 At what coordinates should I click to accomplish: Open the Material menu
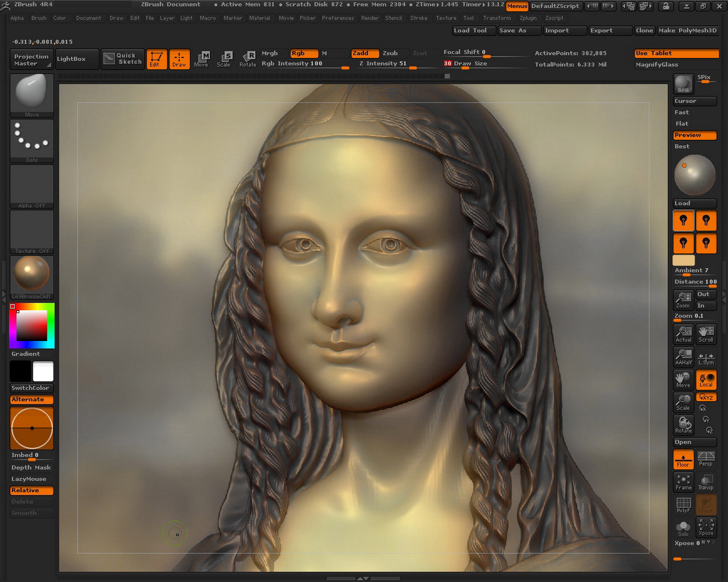coord(260,18)
